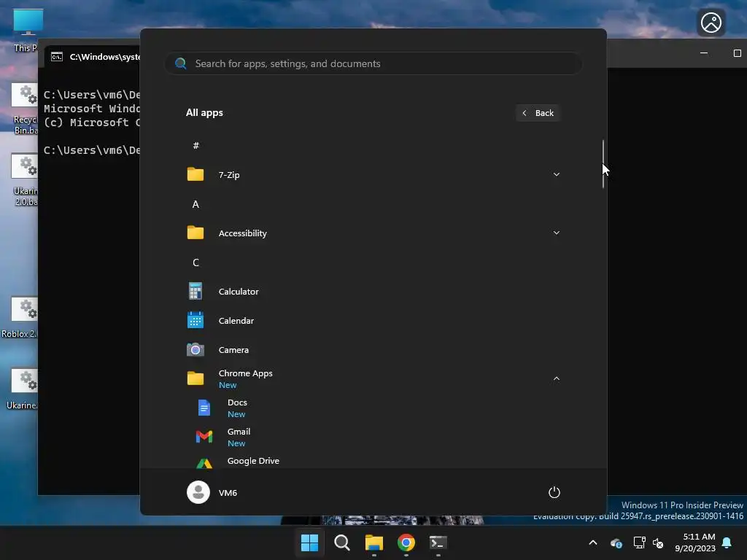Screen dimensions: 747x560
Task: Open the Accessibility folder icon
Action: (196, 233)
